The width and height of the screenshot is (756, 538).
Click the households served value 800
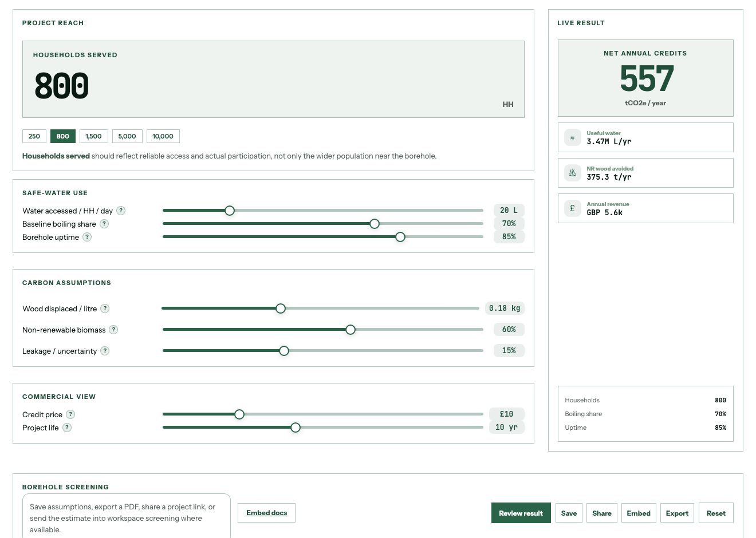[62, 86]
